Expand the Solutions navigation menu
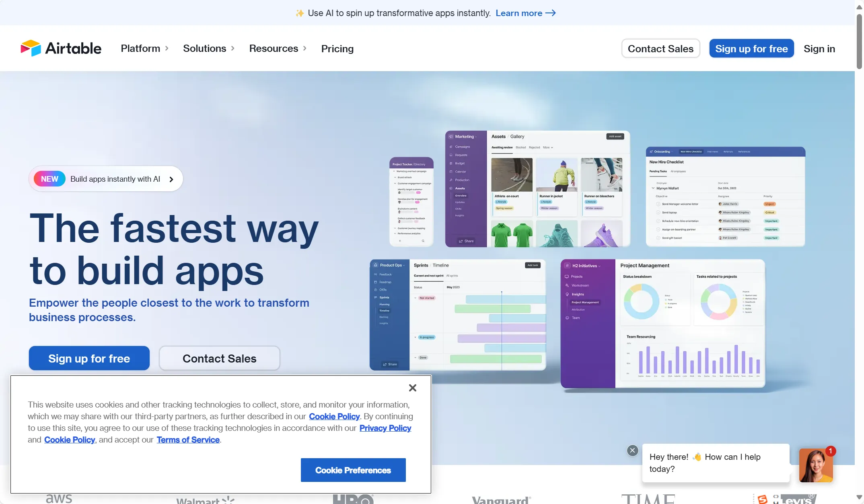This screenshot has height=504, width=864. click(x=210, y=48)
